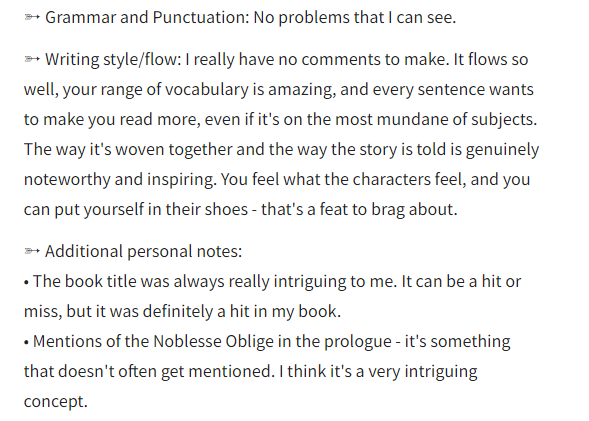Click the 'Grammar and Punctuation:' heading text
The width and height of the screenshot is (589, 421).
click(x=147, y=18)
